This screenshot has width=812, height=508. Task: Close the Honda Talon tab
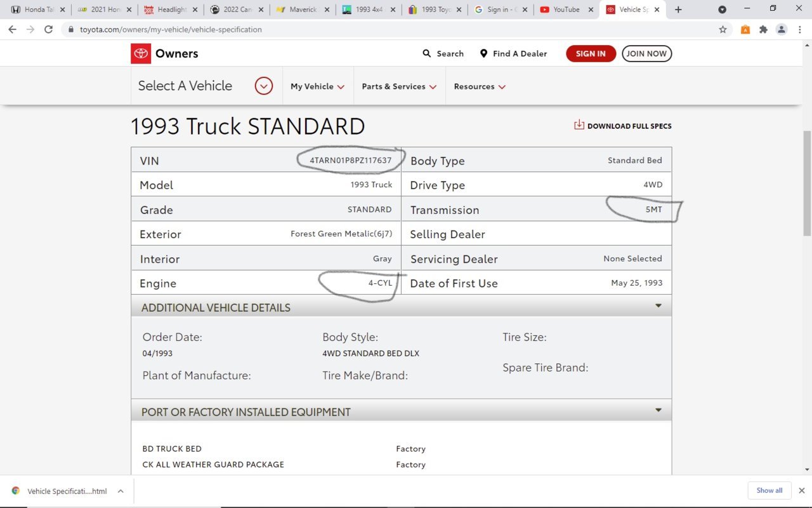tap(62, 10)
